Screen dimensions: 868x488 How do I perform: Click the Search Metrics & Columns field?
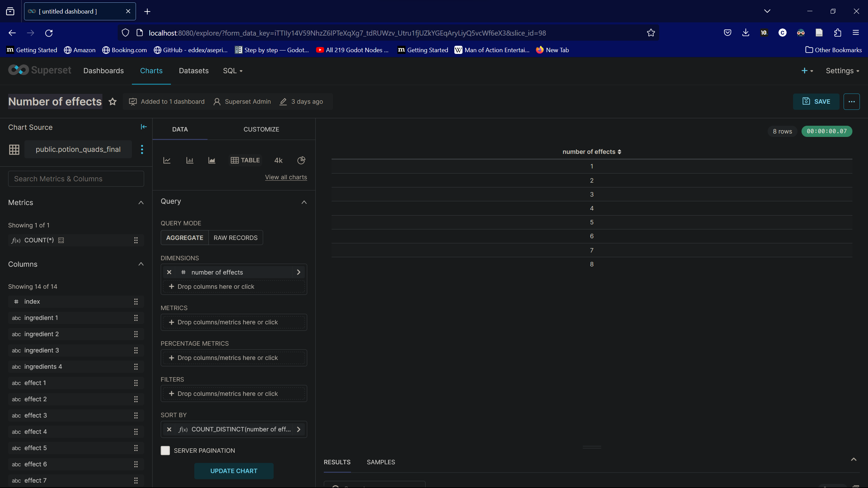pyautogui.click(x=76, y=179)
